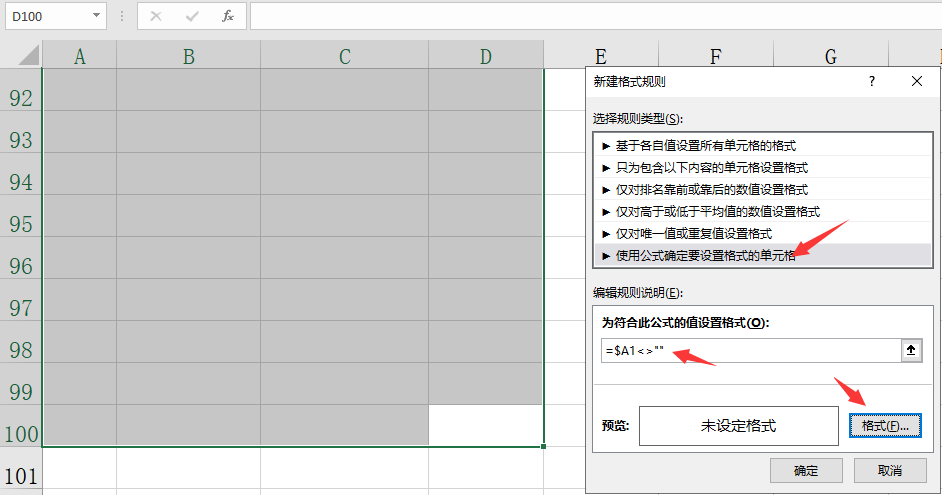Select rule type 基于各自值设置所有单元格的格式
This screenshot has height=495, width=942.
(762, 145)
